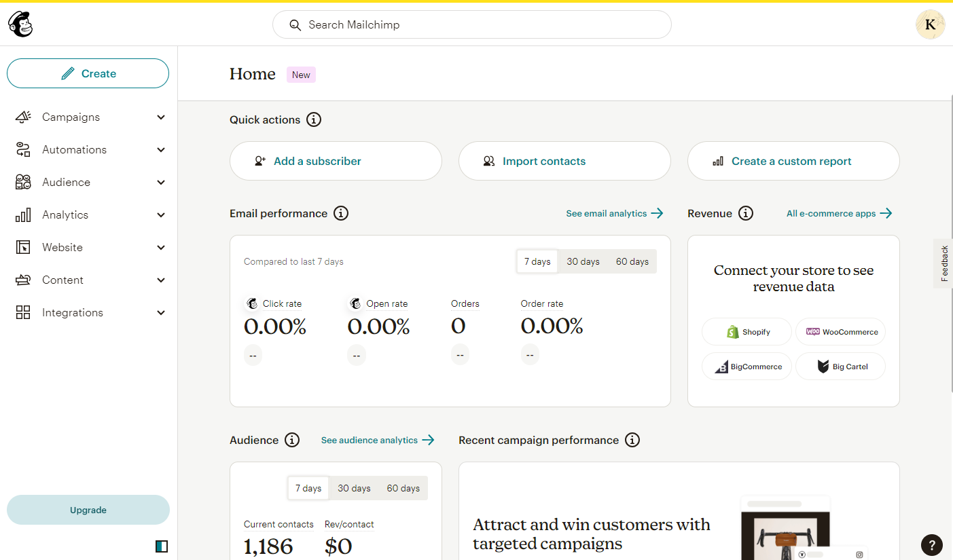
Task: Click the Upgrade button
Action: (x=88, y=510)
